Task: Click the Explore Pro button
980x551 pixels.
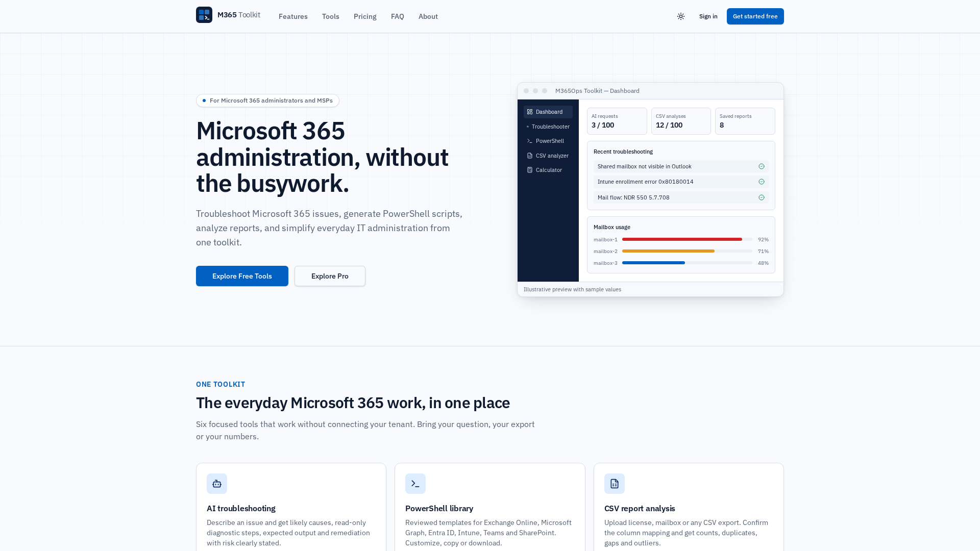Action: click(x=330, y=276)
